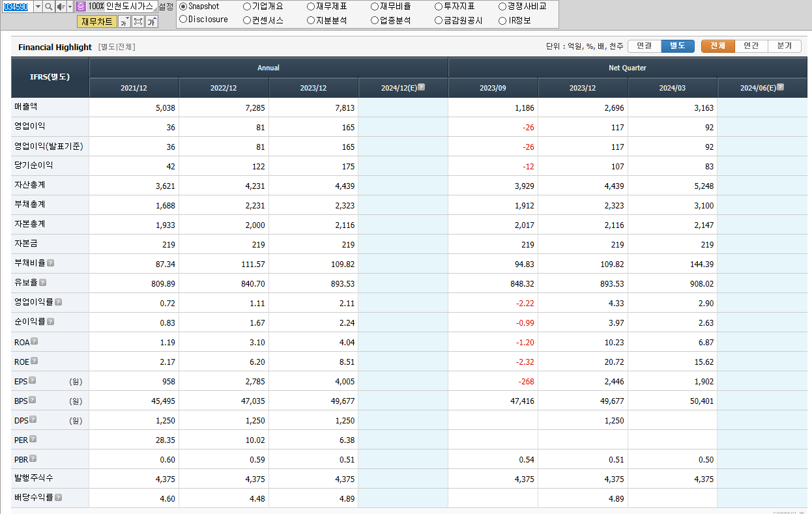Click 2024/03 quarter 매출액 value 3,163
This screenshot has height=514, width=812.
pyautogui.click(x=703, y=108)
